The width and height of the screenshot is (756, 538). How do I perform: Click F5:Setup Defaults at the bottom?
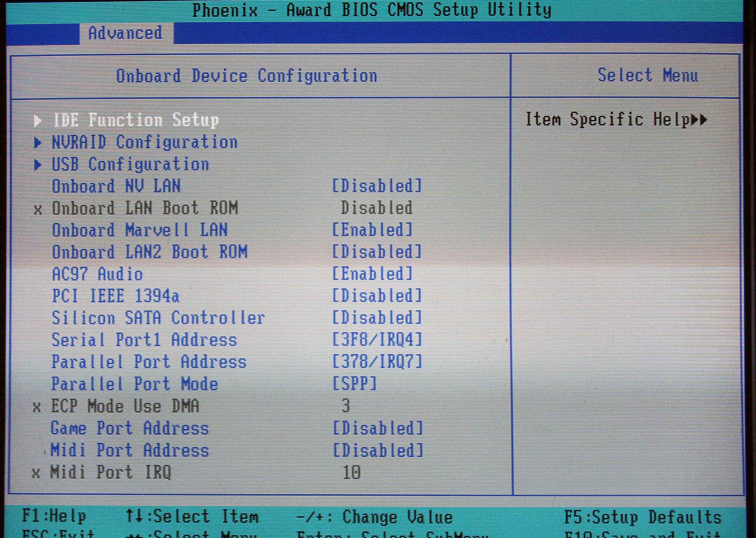pos(642,517)
